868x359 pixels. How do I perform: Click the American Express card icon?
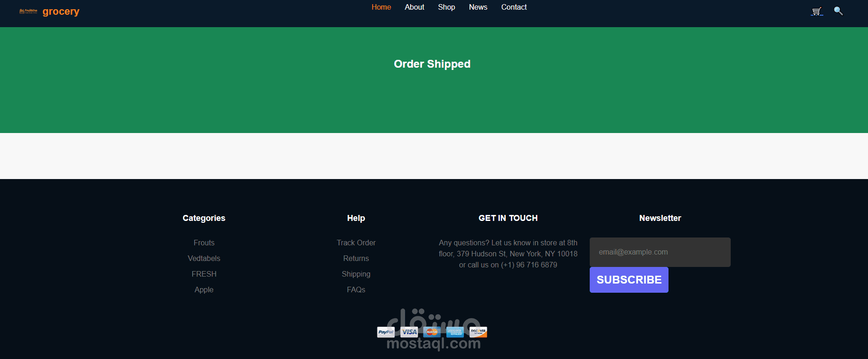[x=455, y=332]
